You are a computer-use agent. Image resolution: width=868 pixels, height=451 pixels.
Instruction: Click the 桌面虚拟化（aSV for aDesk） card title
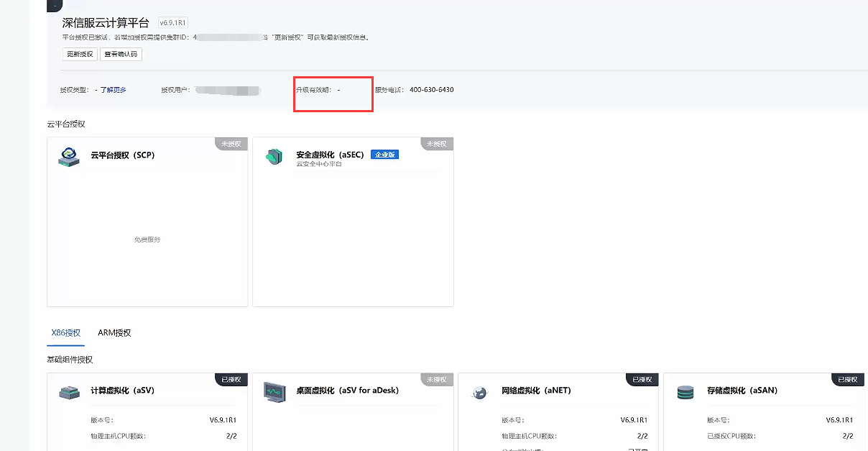[348, 391]
